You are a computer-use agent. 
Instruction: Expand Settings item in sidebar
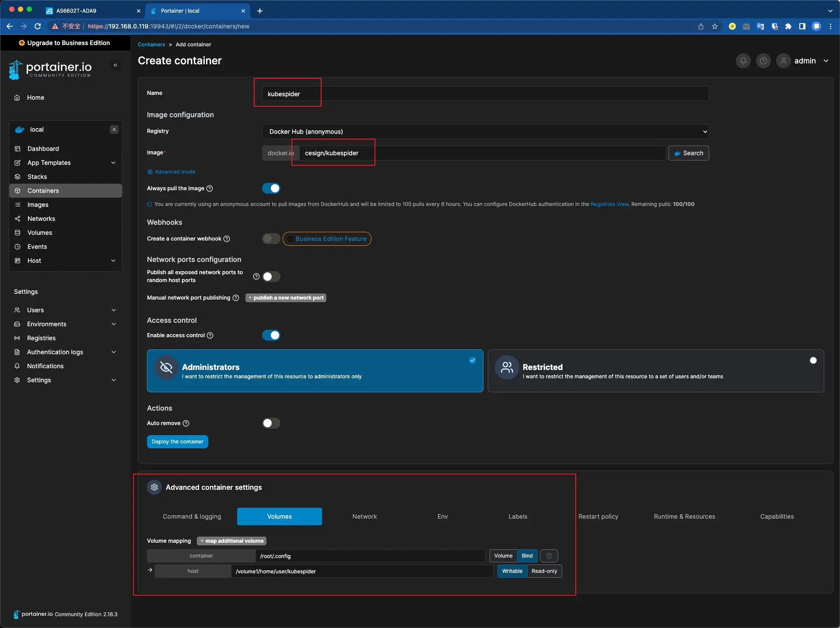coord(114,380)
